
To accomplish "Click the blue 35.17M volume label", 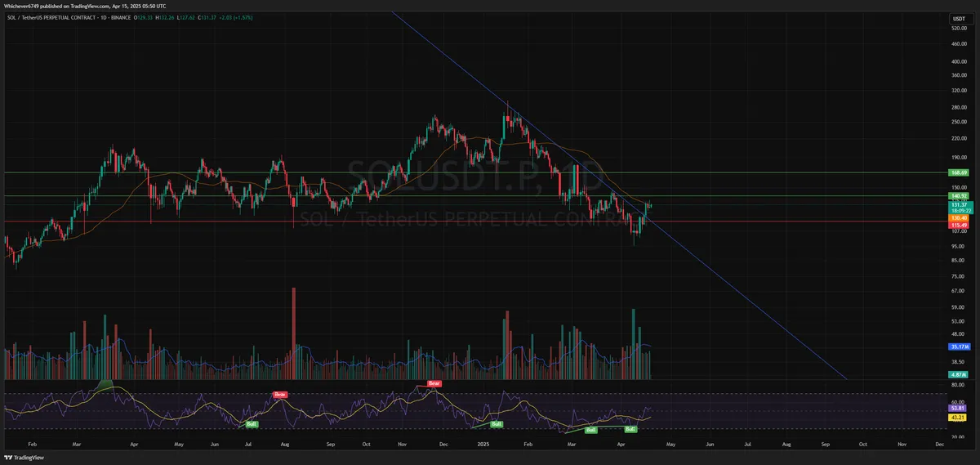I will [x=958, y=347].
